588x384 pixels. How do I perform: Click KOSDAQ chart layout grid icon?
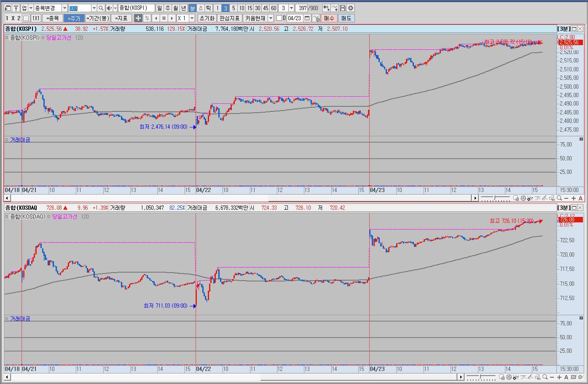[x=502, y=377]
